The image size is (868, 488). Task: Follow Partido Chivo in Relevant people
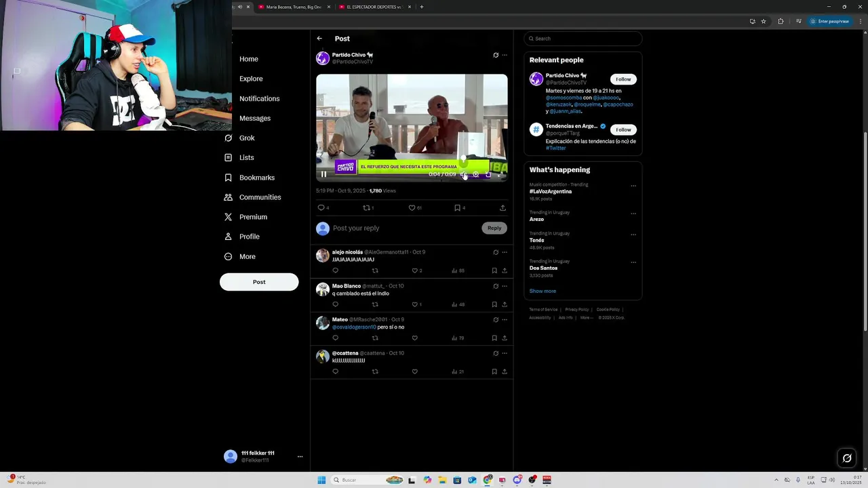click(623, 79)
